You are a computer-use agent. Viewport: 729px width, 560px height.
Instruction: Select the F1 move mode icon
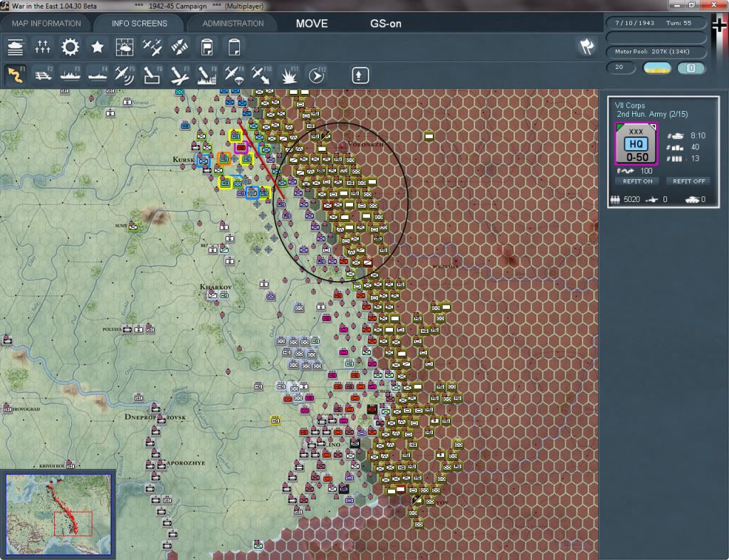(x=16, y=75)
